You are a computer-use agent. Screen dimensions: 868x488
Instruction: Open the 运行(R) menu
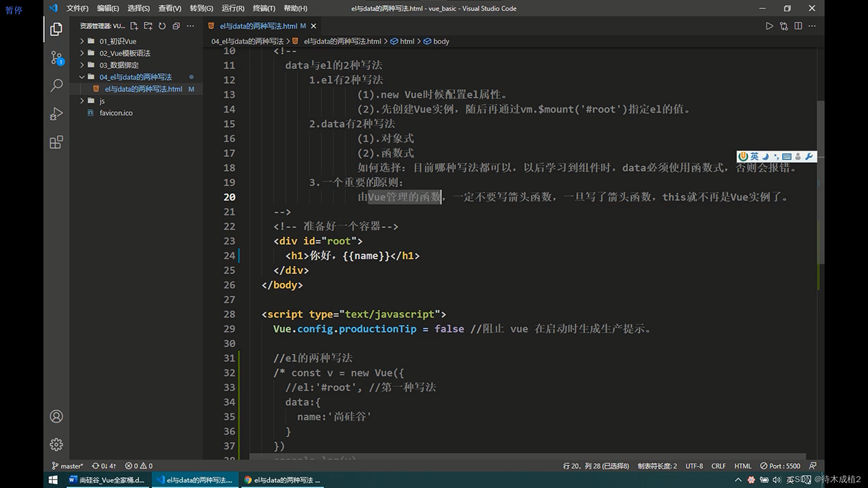coord(233,8)
